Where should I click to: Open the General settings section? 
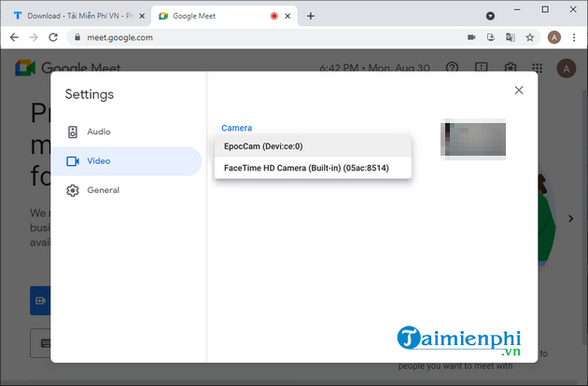point(126,190)
